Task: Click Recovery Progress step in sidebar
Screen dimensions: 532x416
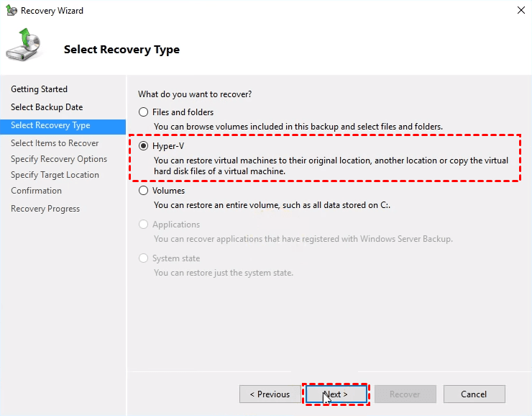Action: coord(45,209)
